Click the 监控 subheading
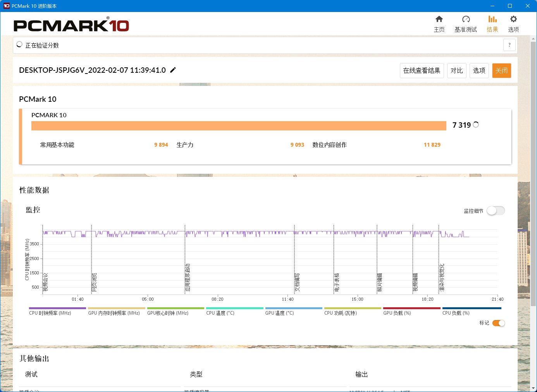The image size is (537, 392). [33, 210]
